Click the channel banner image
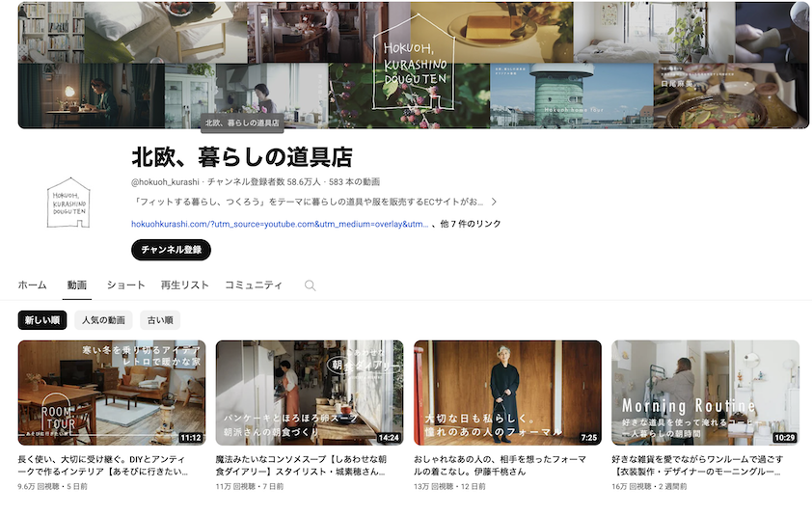Screen dimensions: 812x515 point(414,66)
